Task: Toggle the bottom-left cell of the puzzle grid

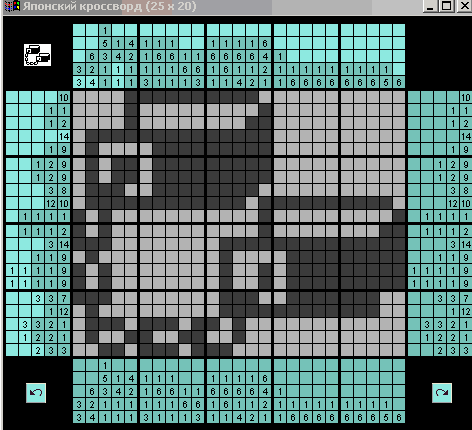Action: (x=79, y=350)
